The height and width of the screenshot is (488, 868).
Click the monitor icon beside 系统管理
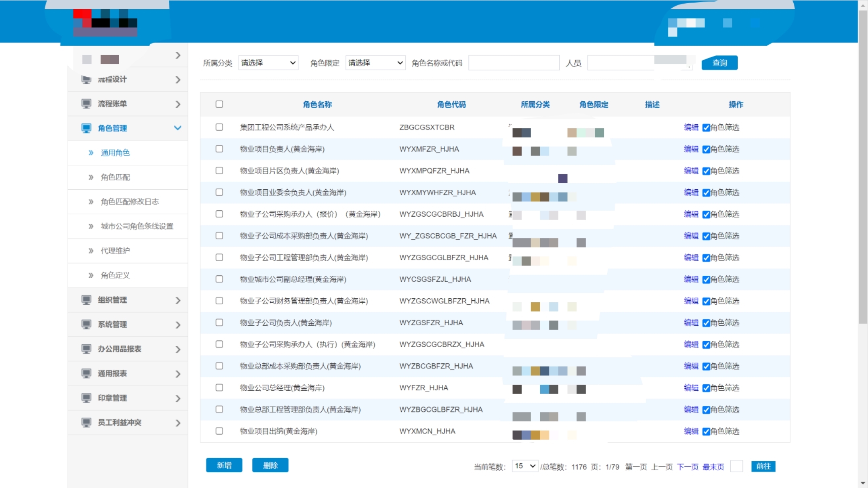pyautogui.click(x=86, y=324)
